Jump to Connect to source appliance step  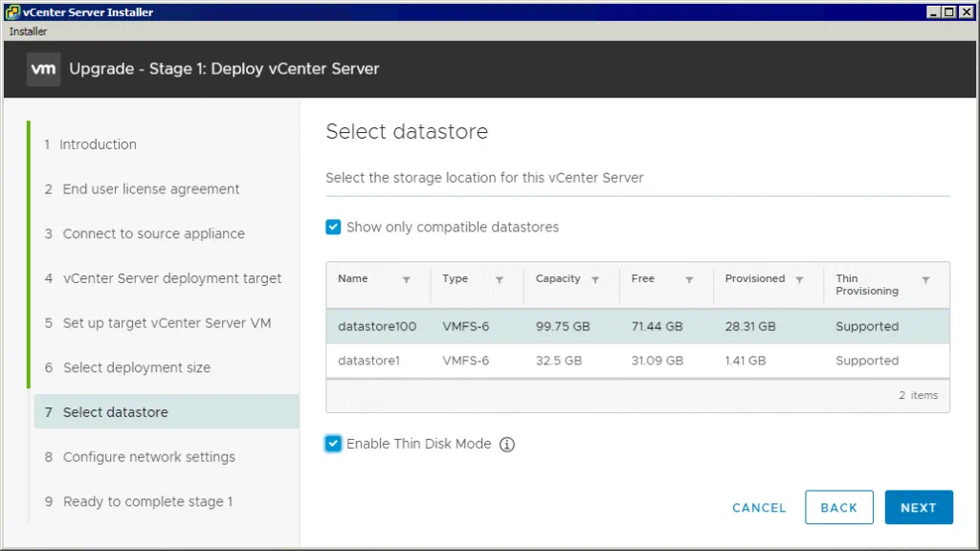click(153, 233)
